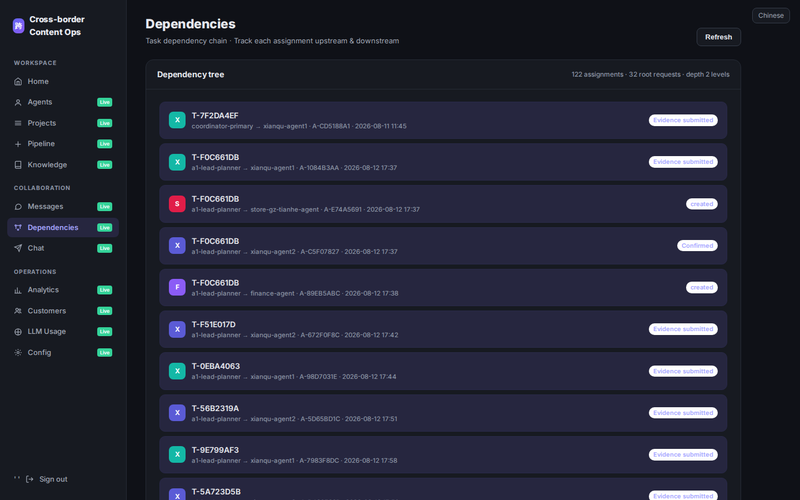Image resolution: width=800 pixels, height=500 pixels.
Task: Select task ID text T-56B2319A
Action: pos(215,408)
